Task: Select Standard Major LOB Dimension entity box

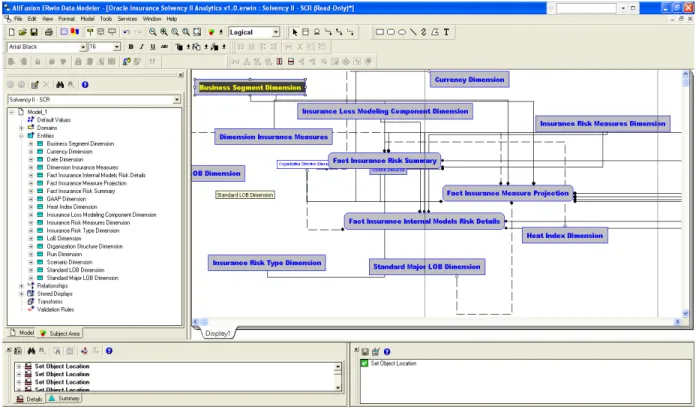Action: click(x=427, y=267)
